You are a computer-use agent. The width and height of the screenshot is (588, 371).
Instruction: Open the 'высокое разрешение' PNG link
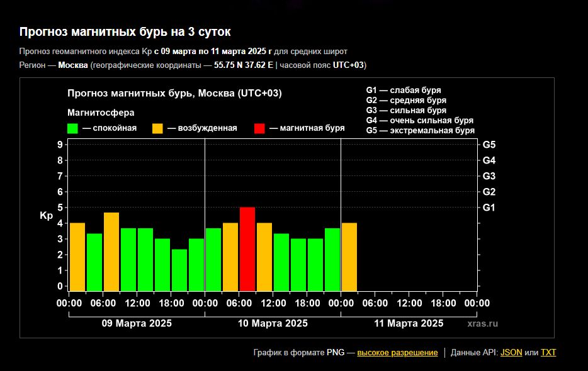click(397, 353)
